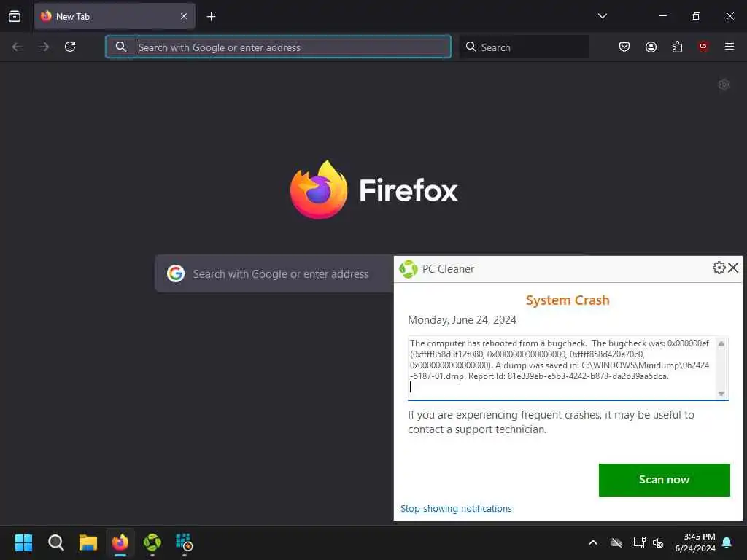This screenshot has height=560, width=747.
Task: Click scroll down arrow in crash details
Action: pos(721,393)
